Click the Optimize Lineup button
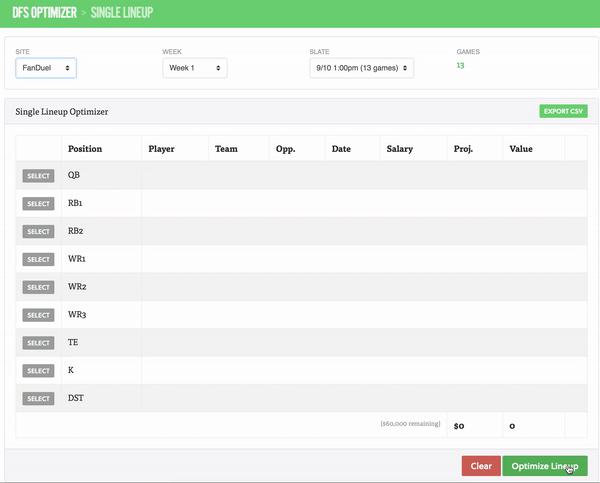The height and width of the screenshot is (483, 600). pos(545,466)
